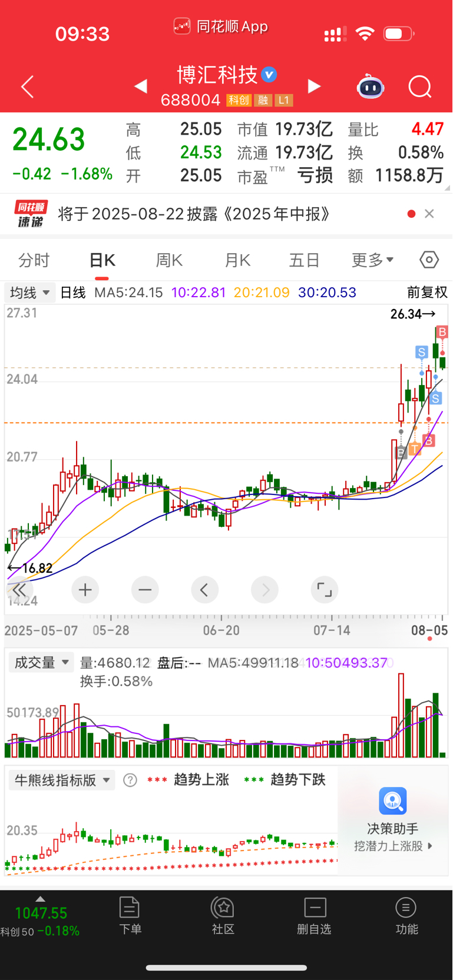Image resolution: width=453 pixels, height=980 pixels.
Task: Tap the 20:21.09 moving average legend
Action: (262, 293)
